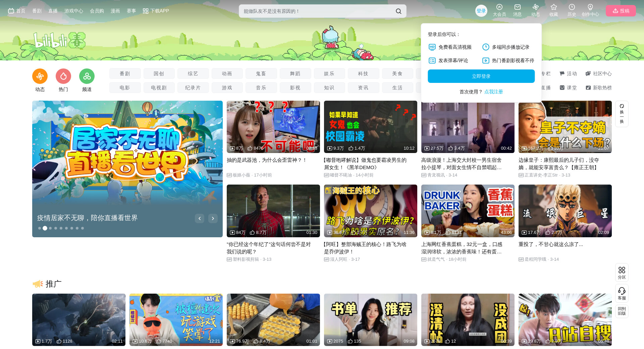Click the search magnifier icon
The height and width of the screenshot is (349, 644).
[x=398, y=11]
